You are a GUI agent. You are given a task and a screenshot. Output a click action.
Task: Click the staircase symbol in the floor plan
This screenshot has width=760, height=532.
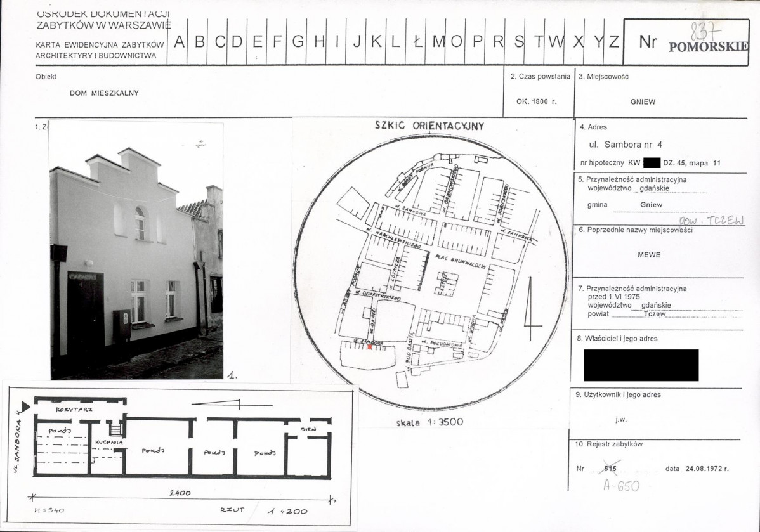[x=115, y=430]
